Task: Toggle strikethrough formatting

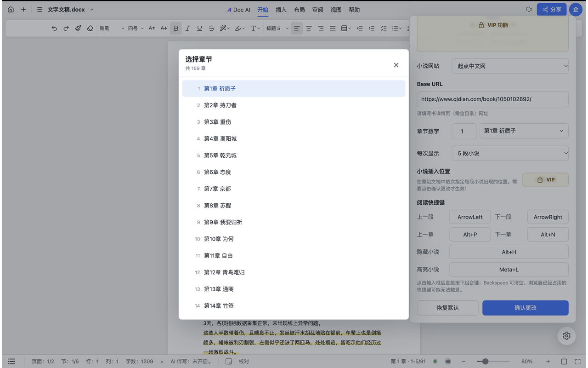Action: (x=211, y=29)
